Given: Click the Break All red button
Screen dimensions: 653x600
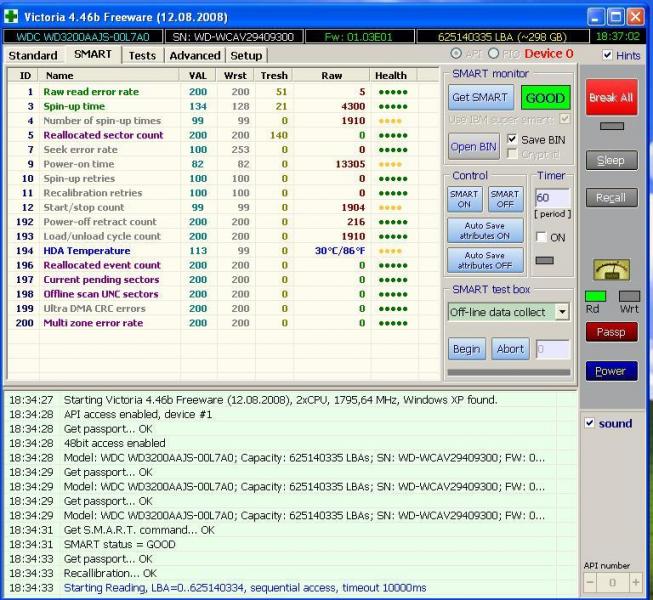Looking at the screenshot, I should coord(610,98).
